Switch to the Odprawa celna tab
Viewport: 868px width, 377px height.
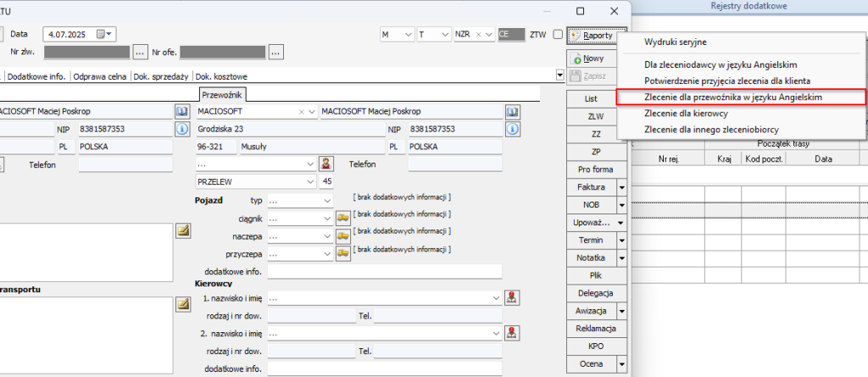[x=97, y=75]
